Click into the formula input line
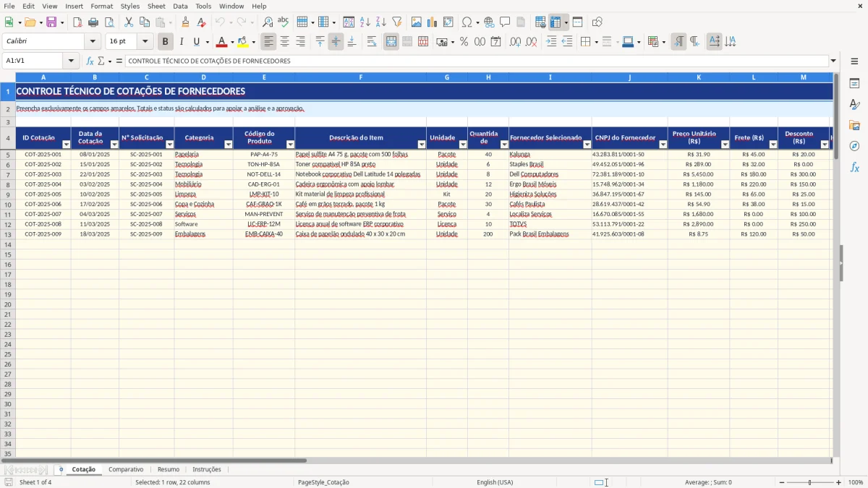Image resolution: width=868 pixels, height=488 pixels. tap(477, 61)
